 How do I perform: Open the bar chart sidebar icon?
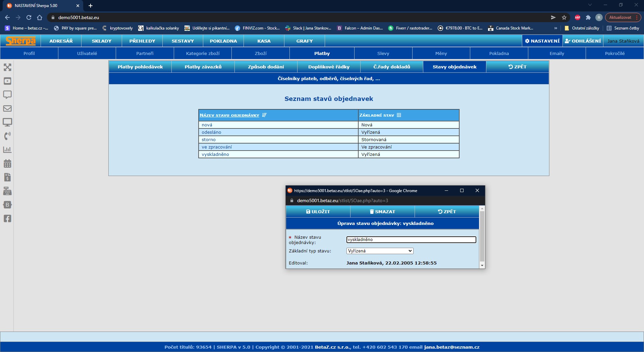pyautogui.click(x=7, y=150)
